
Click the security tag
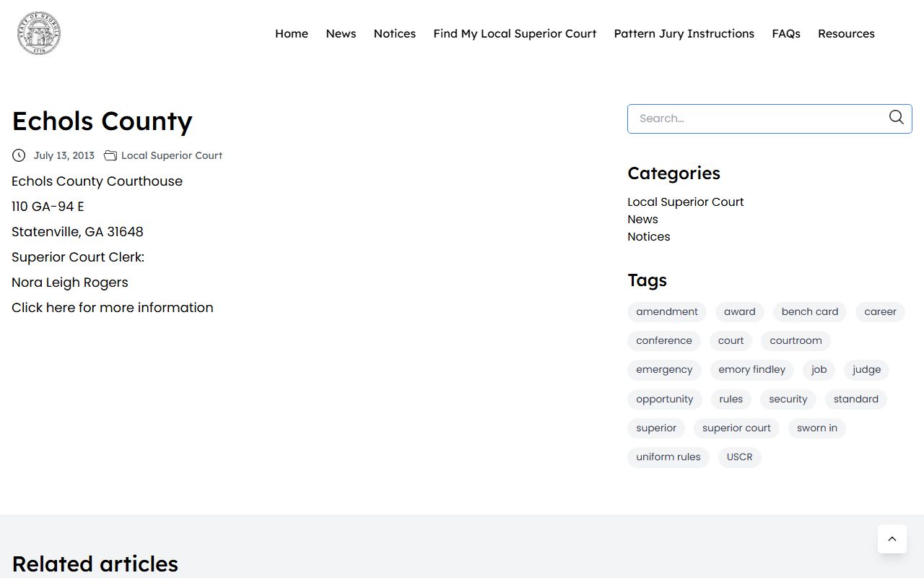click(x=788, y=400)
